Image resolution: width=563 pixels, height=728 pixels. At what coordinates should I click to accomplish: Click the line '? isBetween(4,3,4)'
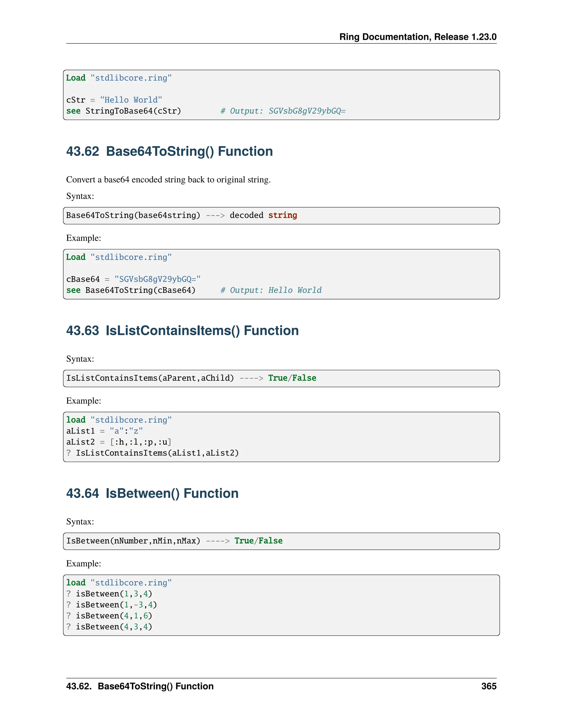tap(109, 627)
